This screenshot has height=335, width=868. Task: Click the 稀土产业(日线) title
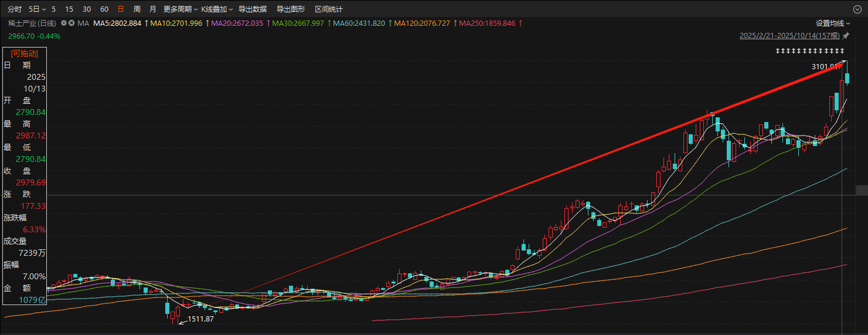tap(32, 23)
